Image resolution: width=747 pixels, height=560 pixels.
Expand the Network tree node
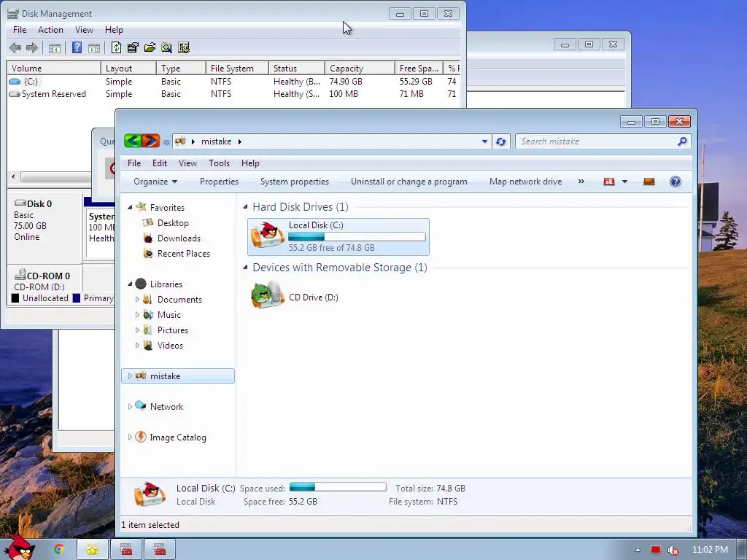pyautogui.click(x=130, y=406)
